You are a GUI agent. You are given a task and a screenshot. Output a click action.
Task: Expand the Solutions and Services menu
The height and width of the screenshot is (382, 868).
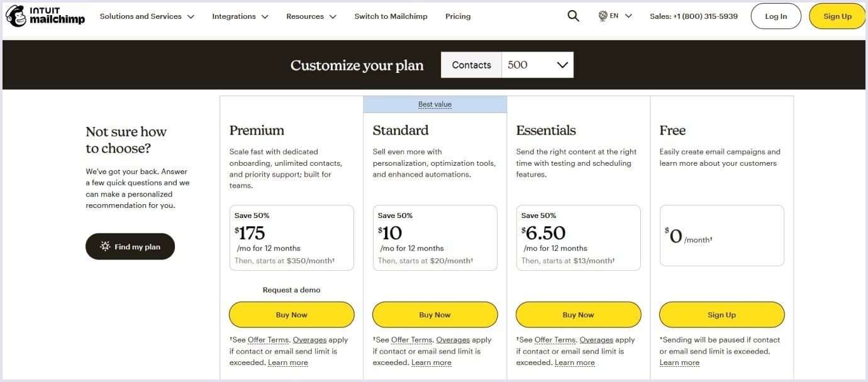[147, 16]
